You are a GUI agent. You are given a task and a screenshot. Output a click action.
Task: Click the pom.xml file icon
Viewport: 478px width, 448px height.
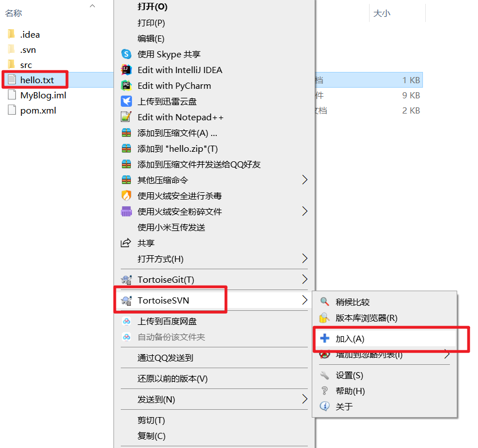point(12,110)
